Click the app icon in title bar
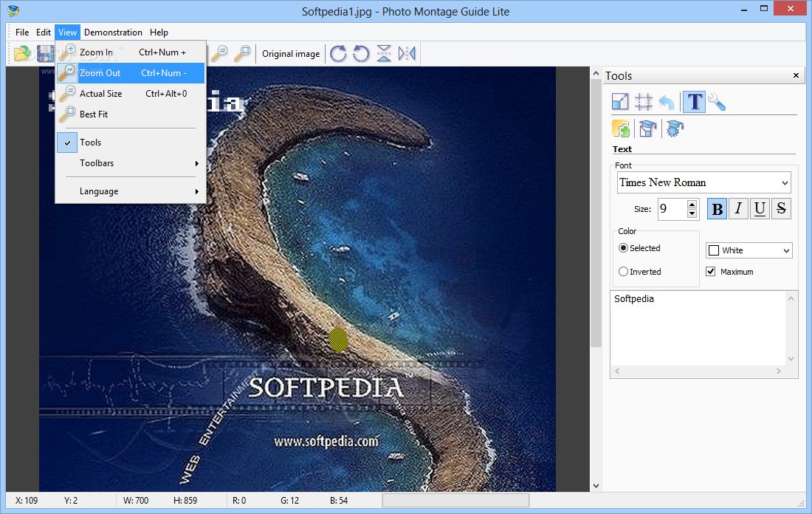 13,10
